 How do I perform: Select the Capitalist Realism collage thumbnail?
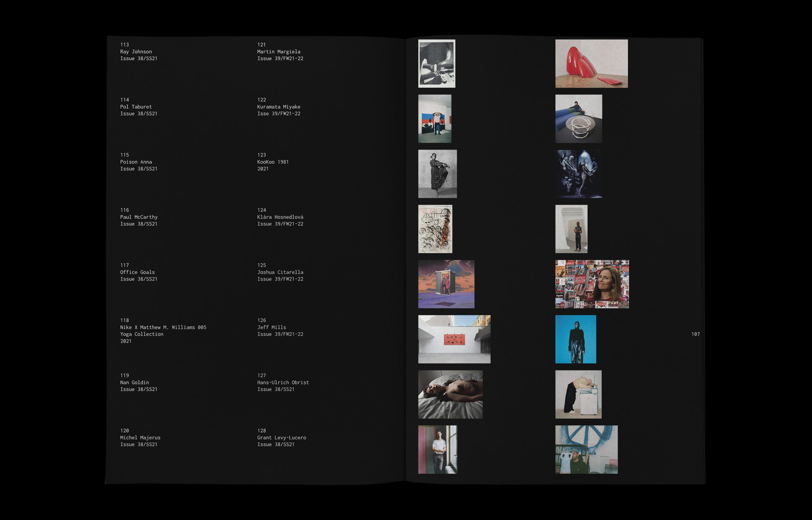(592, 284)
